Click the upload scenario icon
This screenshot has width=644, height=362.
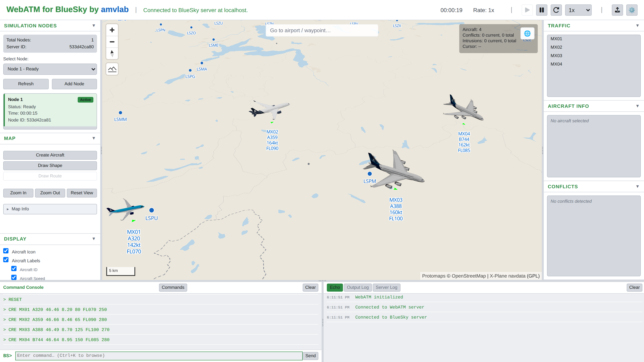(617, 10)
